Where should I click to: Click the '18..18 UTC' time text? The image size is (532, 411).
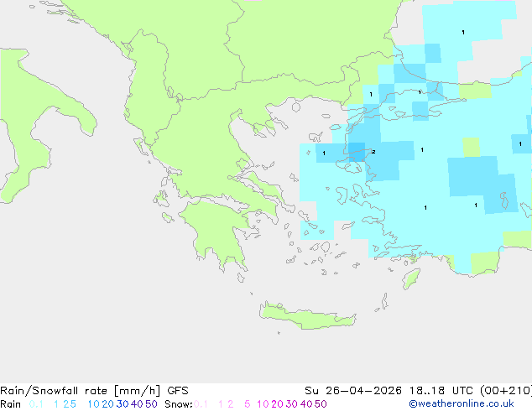441,391
